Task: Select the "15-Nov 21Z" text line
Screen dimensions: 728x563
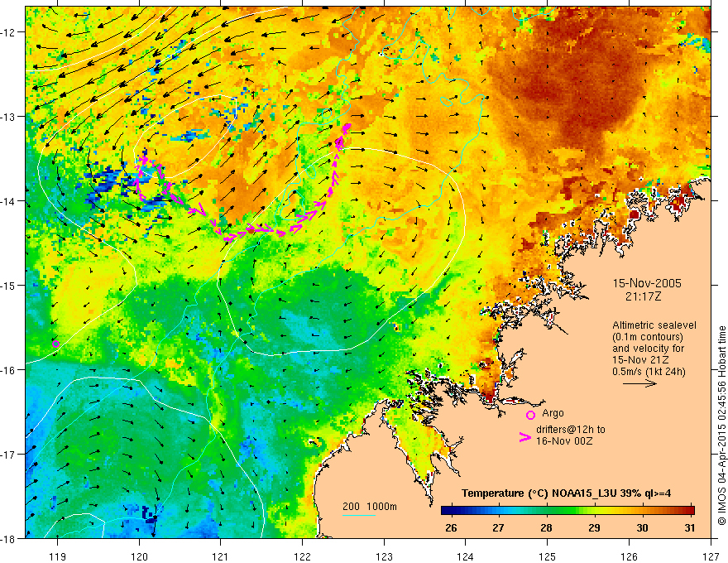Action: pos(639,360)
